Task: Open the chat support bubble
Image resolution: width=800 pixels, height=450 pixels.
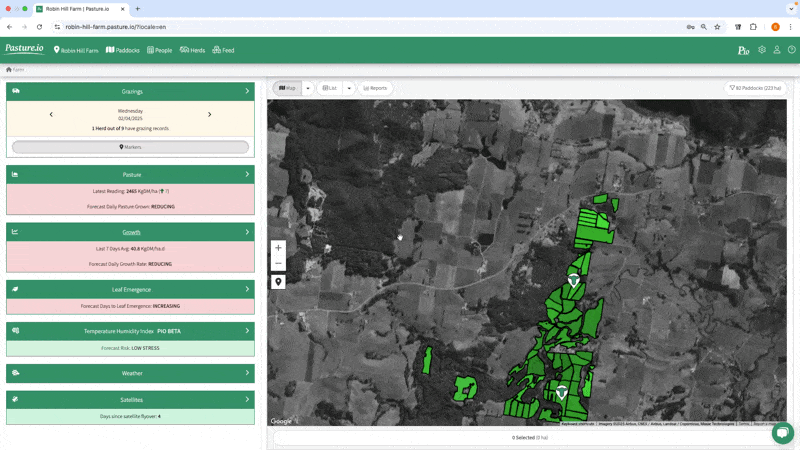Action: [783, 433]
